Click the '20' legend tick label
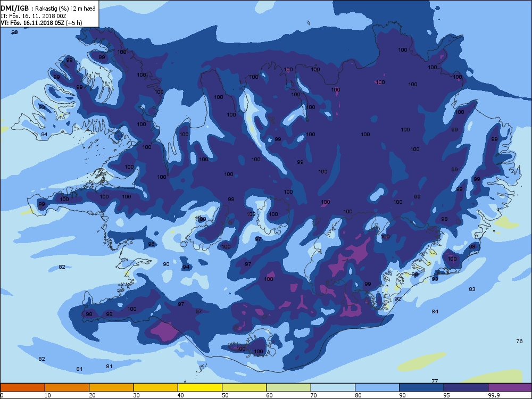 [92, 395]
